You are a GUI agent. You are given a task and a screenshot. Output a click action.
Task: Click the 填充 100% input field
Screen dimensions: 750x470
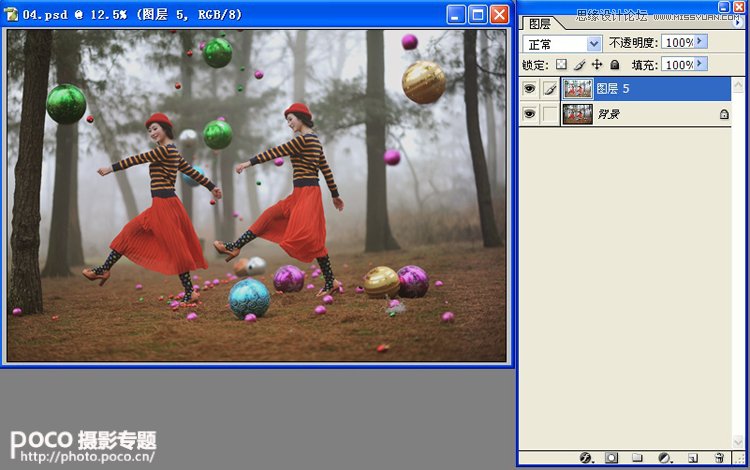[x=678, y=65]
